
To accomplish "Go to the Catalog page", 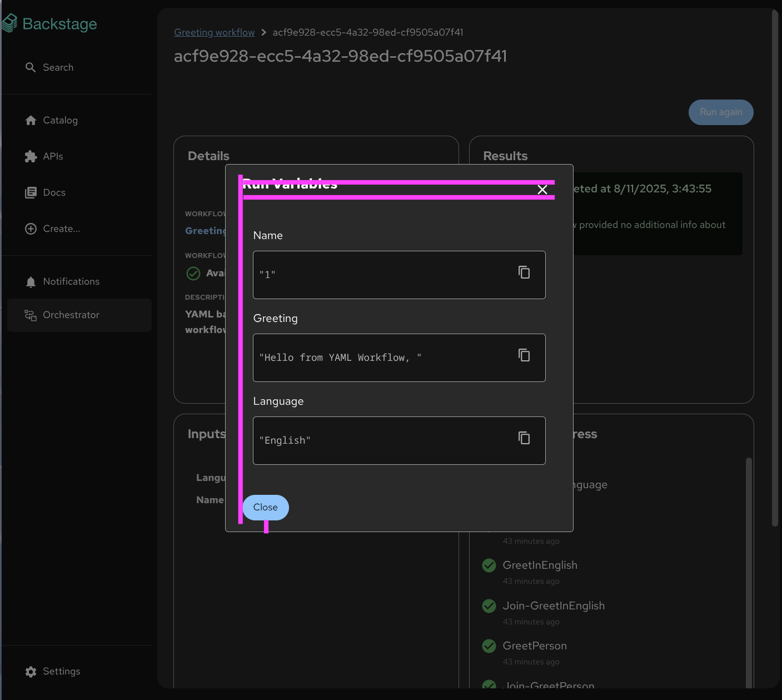I will coord(60,120).
